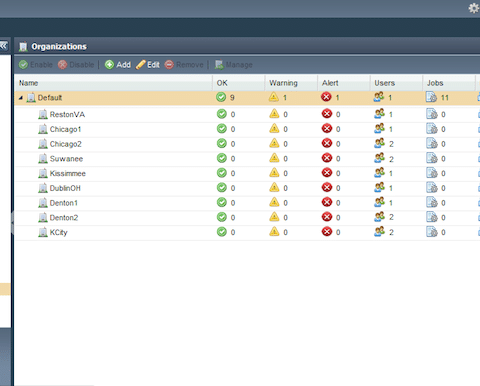
Task: Click the warning icon in Chicago1 row
Action: [x=274, y=129]
